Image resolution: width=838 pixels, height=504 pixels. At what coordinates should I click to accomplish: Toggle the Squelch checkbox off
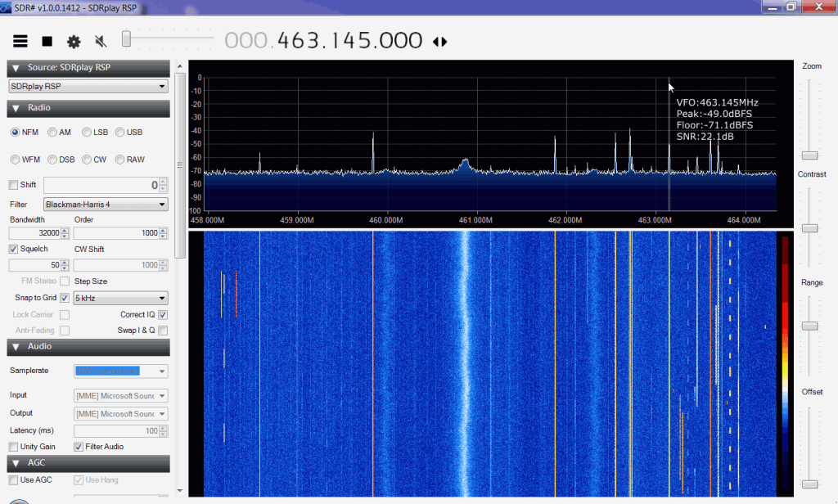[13, 249]
